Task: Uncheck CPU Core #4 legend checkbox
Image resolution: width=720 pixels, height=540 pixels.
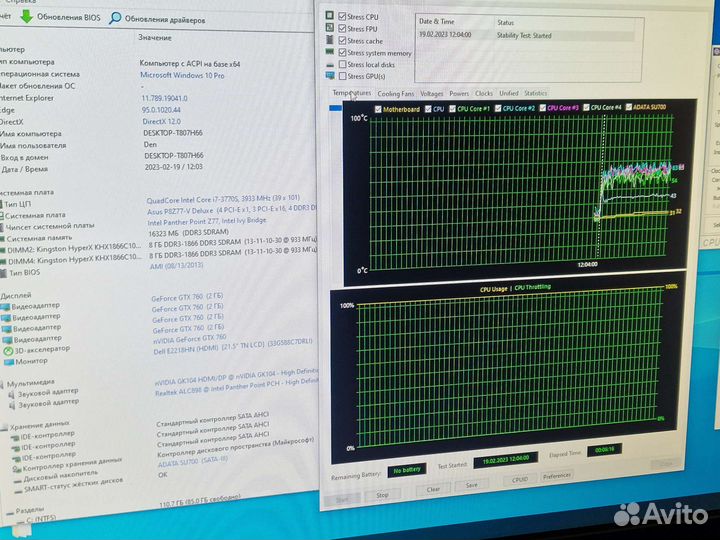Action: pos(586,107)
